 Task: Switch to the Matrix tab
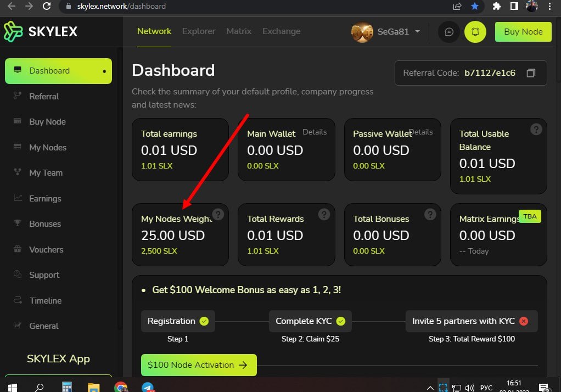coord(239,31)
